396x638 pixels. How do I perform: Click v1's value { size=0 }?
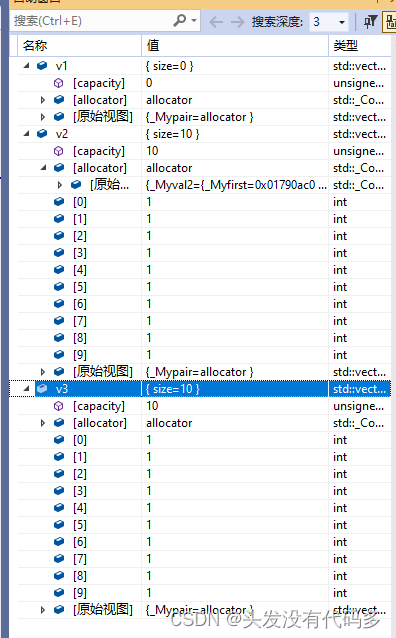pyautogui.click(x=170, y=66)
